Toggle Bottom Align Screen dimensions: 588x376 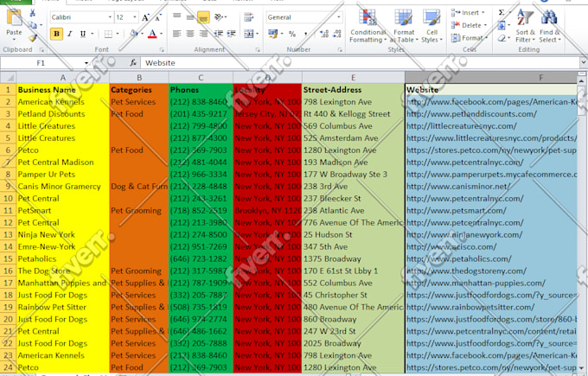(203, 17)
